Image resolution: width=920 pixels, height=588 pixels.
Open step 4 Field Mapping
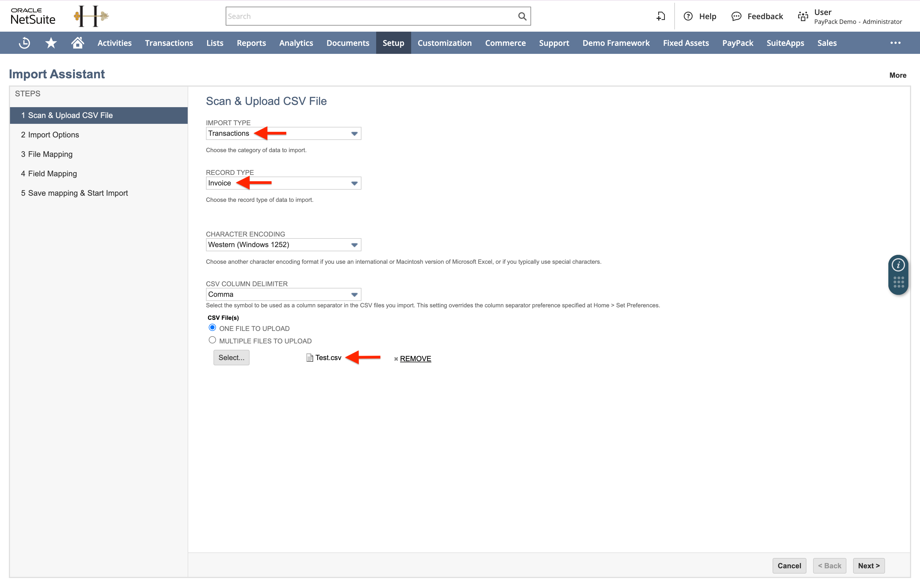49,173
